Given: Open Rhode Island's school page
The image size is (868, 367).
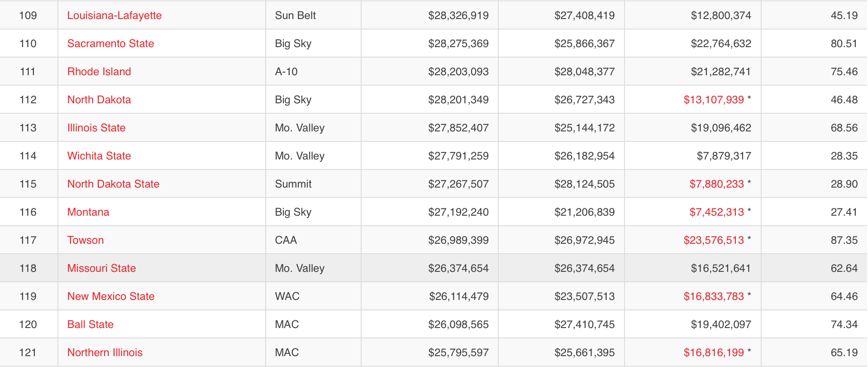Looking at the screenshot, I should pyautogui.click(x=99, y=72).
